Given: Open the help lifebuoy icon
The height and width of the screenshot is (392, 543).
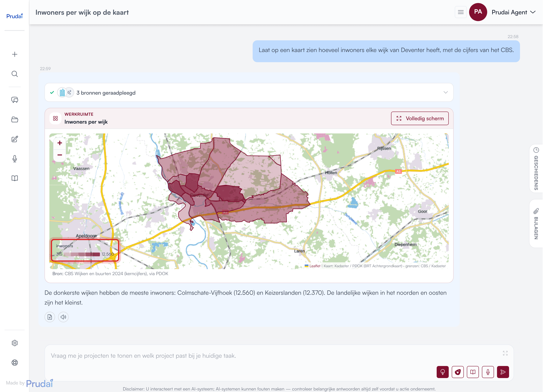Looking at the screenshot, I should [x=15, y=363].
